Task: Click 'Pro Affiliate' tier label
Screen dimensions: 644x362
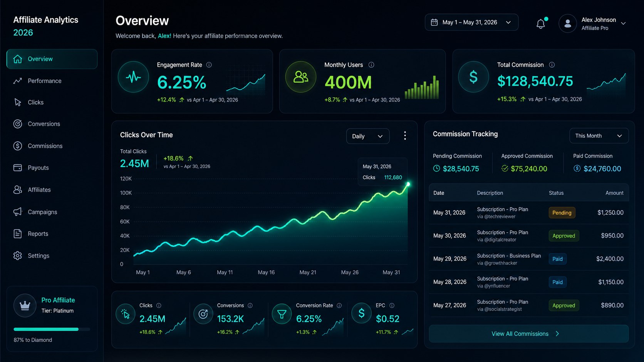Action: tap(58, 300)
